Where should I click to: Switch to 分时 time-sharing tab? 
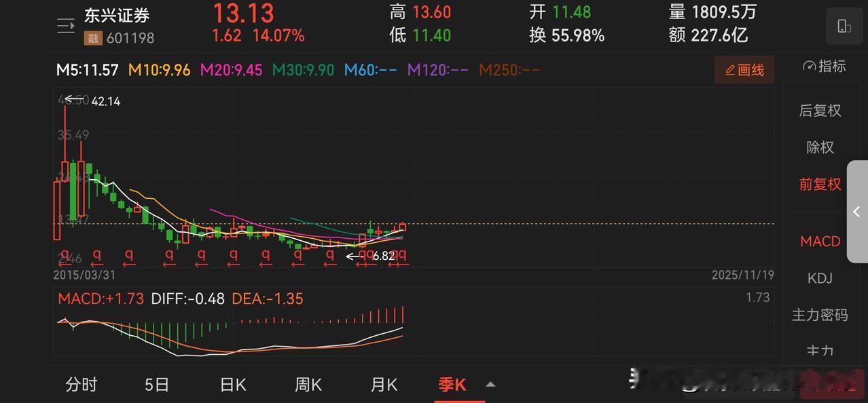click(82, 385)
